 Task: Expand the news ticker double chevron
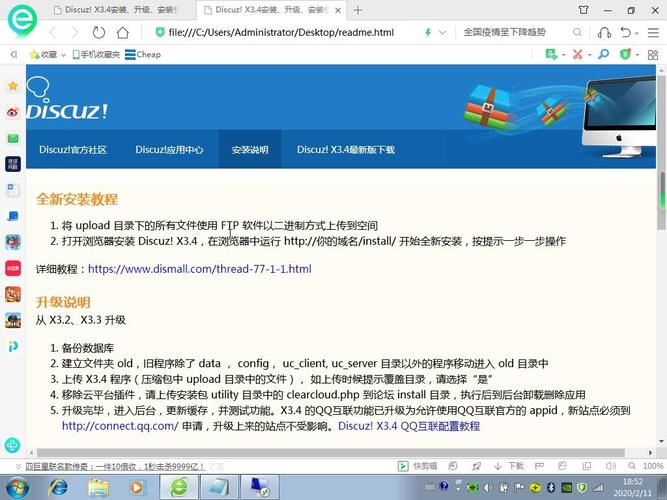(18, 466)
